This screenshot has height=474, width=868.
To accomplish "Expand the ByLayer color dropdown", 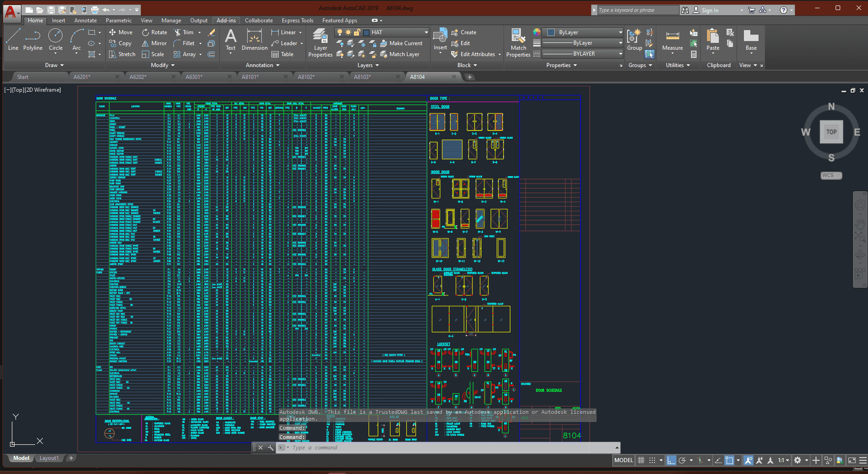I will [620, 32].
